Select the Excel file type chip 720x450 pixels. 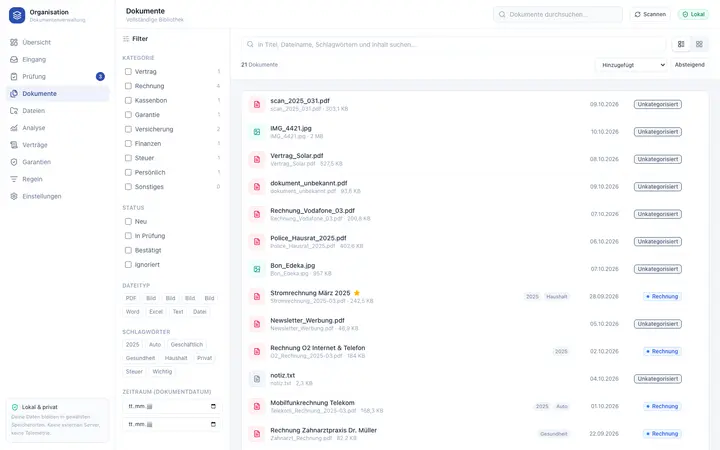(156, 312)
